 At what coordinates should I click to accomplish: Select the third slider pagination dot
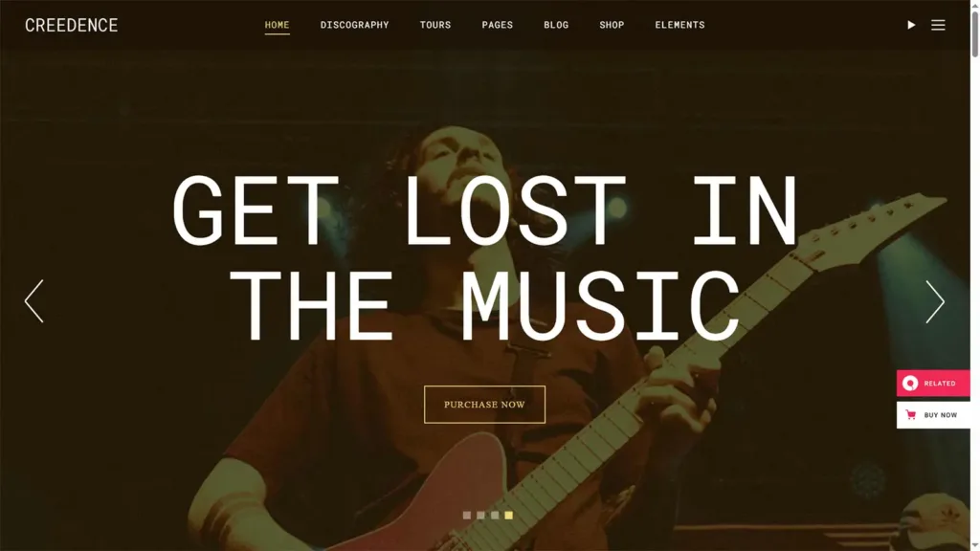[495, 516]
